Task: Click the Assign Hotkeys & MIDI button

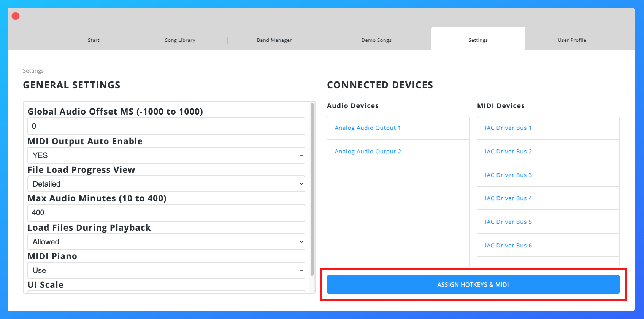Action: click(x=473, y=284)
